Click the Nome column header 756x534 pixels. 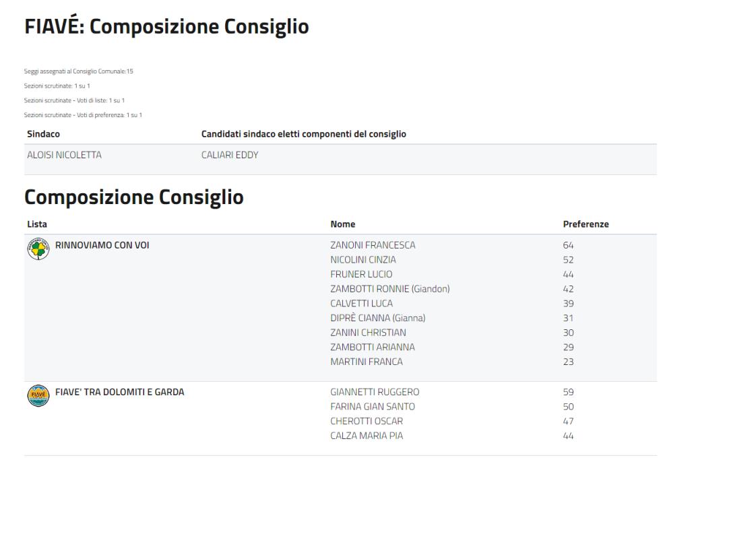pyautogui.click(x=342, y=224)
